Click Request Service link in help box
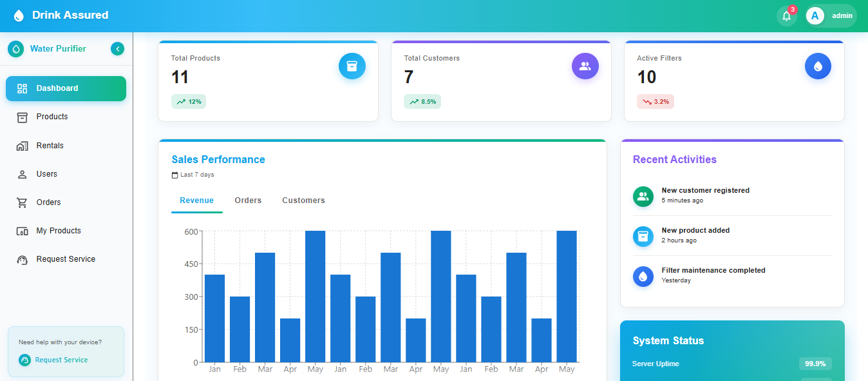Viewport: 868px width, 381px height. click(x=61, y=360)
